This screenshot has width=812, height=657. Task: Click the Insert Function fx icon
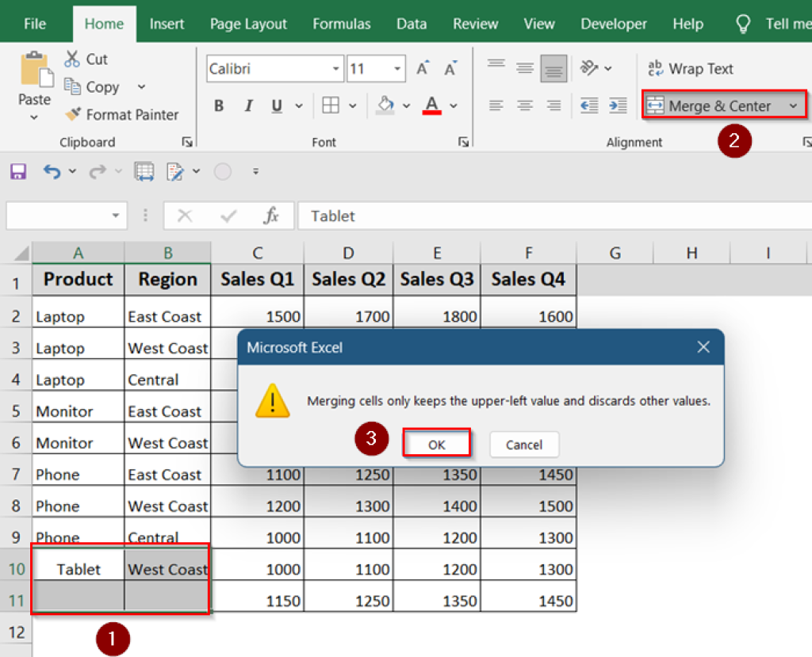tap(273, 216)
